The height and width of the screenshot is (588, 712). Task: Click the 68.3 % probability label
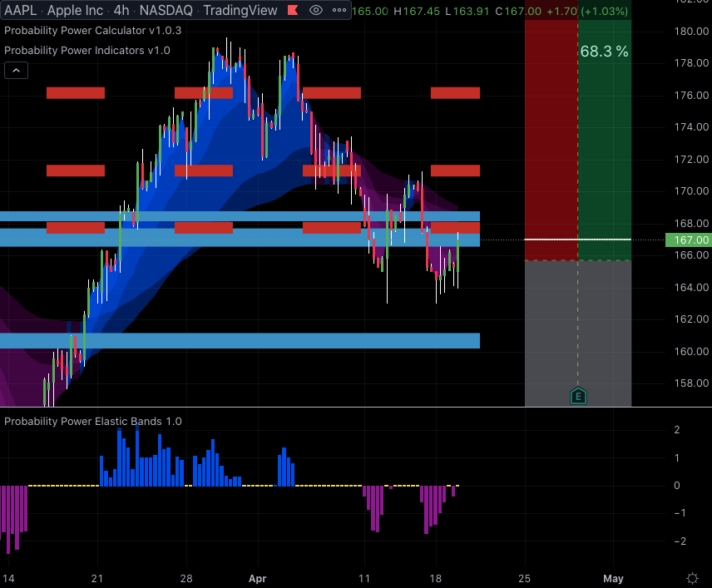click(604, 52)
